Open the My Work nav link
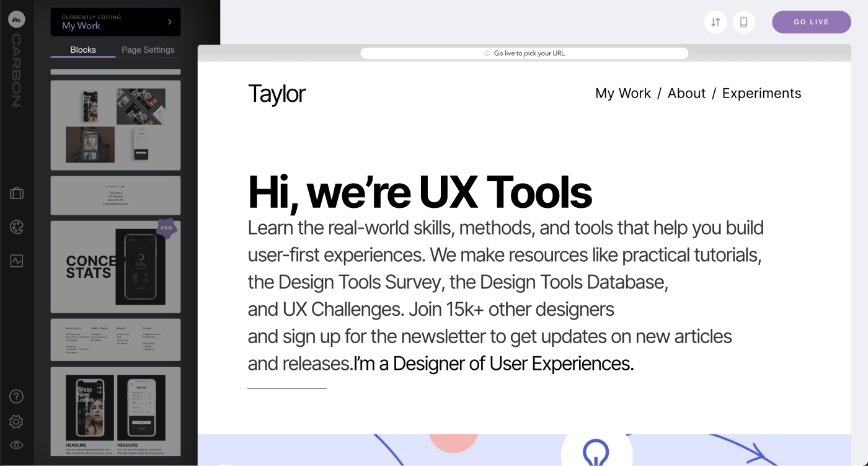The width and height of the screenshot is (868, 466). (623, 93)
